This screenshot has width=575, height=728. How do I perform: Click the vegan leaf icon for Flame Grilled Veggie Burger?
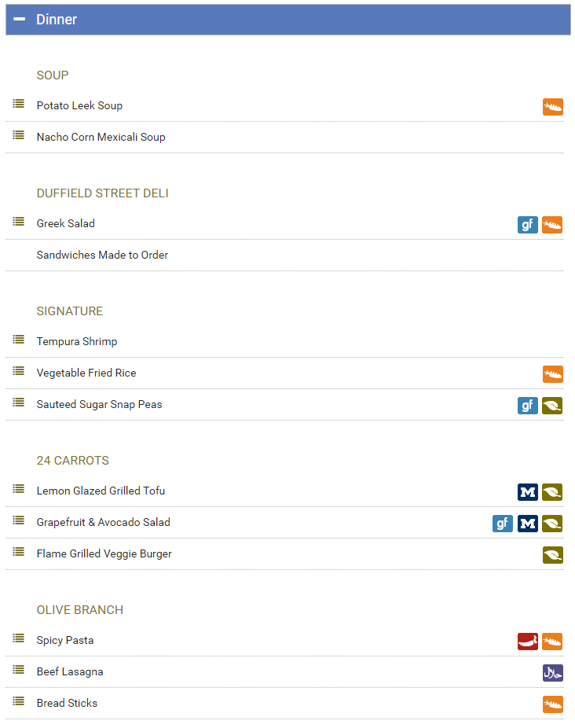[x=553, y=555]
